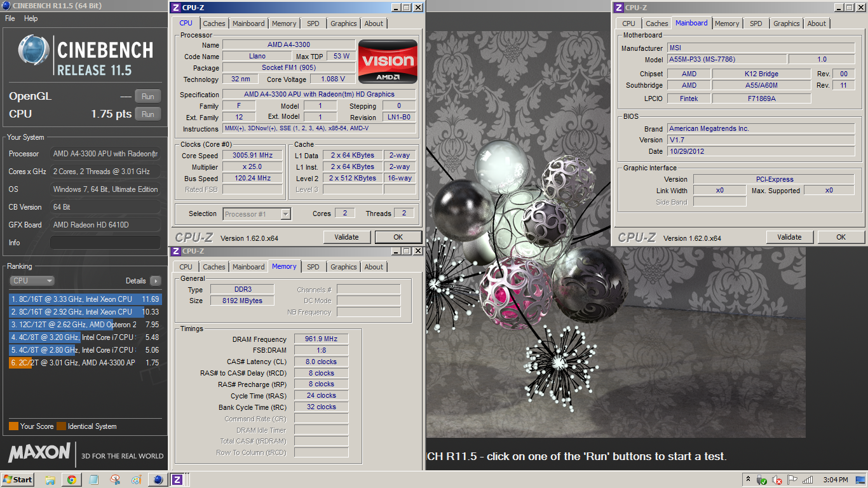Select the 4C/8T @ 2.80 GHz ranking row
The image size is (868, 488).
point(85,349)
